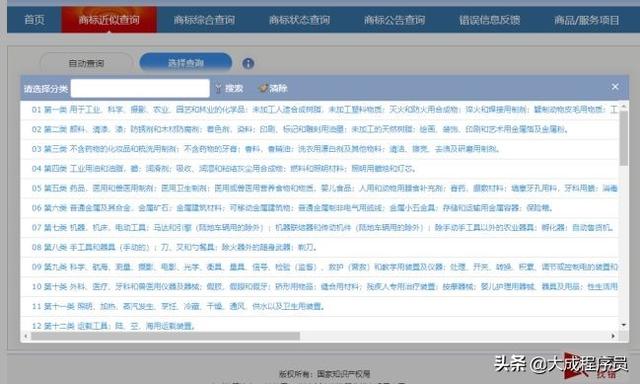Image resolution: width=640 pixels, height=384 pixels.
Task: Select category 06 第六类 普通金属 row
Action: (319, 208)
